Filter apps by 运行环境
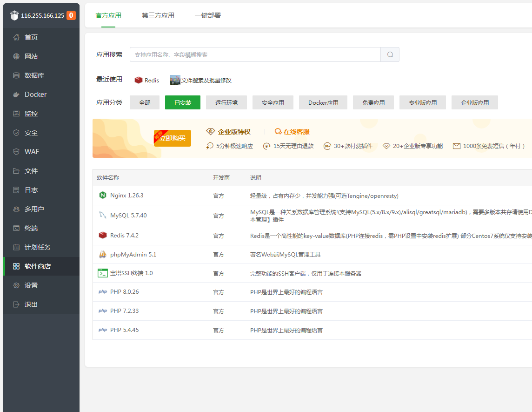Image resolution: width=532 pixels, height=412 pixels. click(x=226, y=102)
